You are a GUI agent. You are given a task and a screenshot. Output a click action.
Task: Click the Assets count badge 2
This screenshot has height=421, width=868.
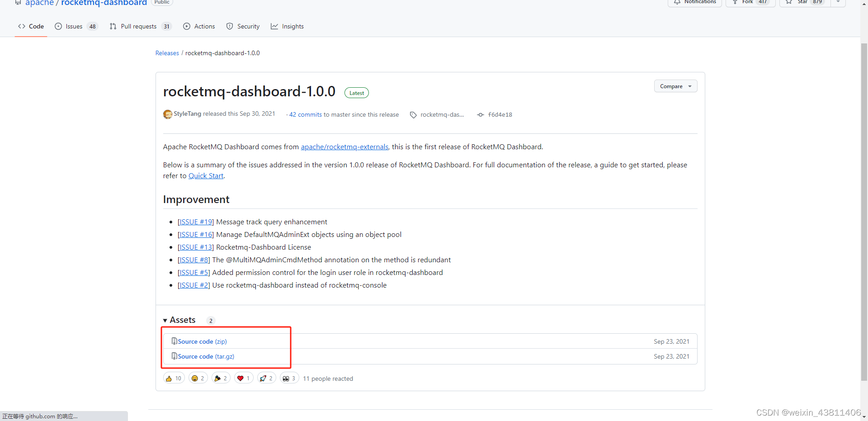[211, 321]
